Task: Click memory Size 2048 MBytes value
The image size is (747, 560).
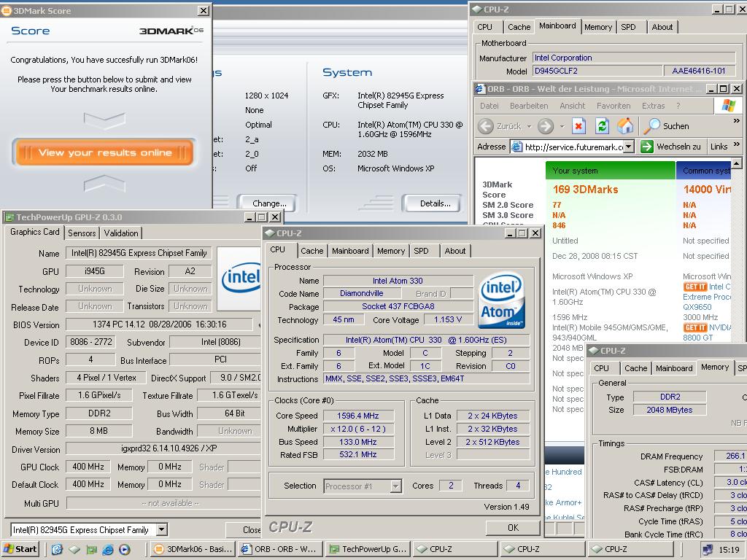Action: tap(670, 410)
